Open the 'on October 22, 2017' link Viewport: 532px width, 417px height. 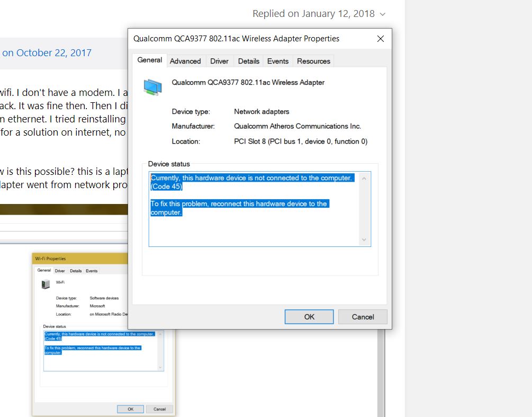pos(47,53)
